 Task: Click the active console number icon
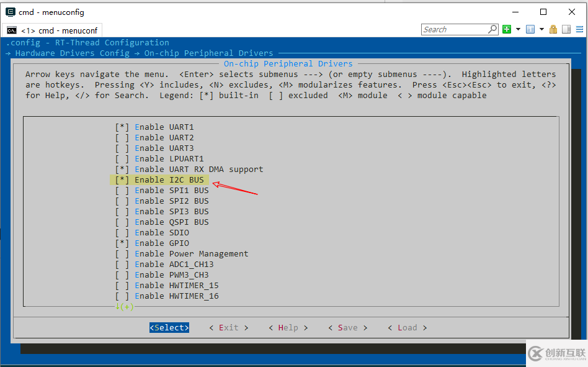[x=530, y=29]
